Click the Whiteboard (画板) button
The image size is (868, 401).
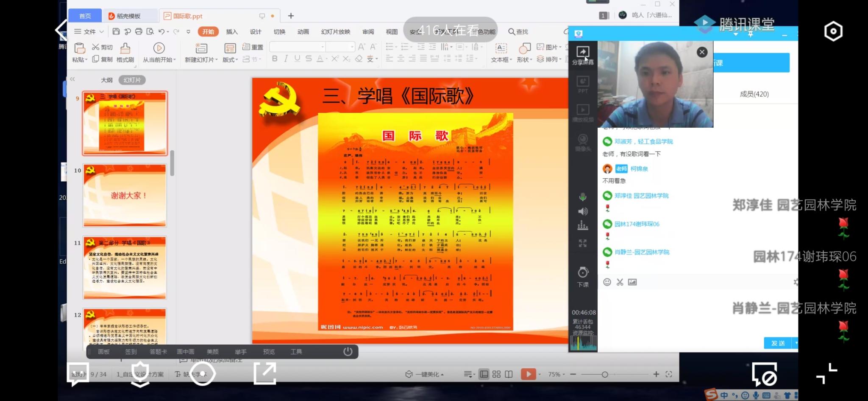coord(104,351)
